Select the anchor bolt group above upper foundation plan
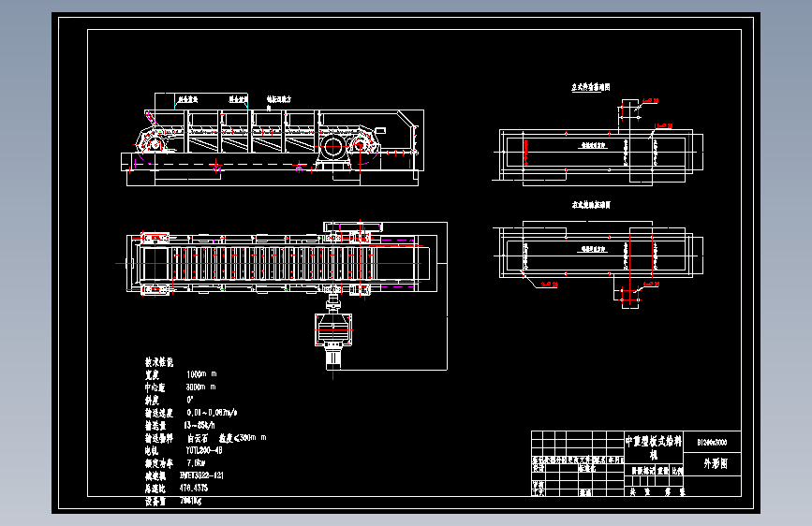 pos(630,111)
